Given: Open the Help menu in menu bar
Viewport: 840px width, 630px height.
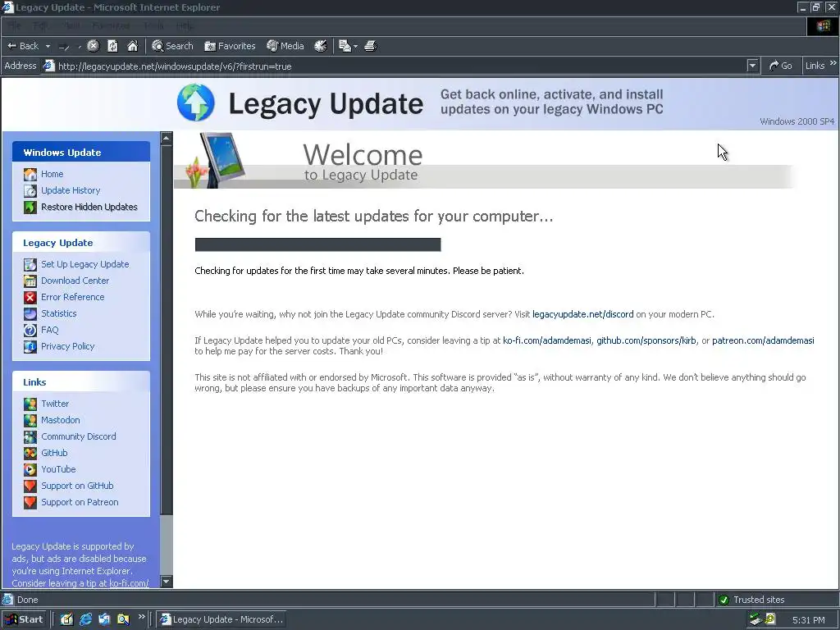Looking at the screenshot, I should click(x=185, y=25).
